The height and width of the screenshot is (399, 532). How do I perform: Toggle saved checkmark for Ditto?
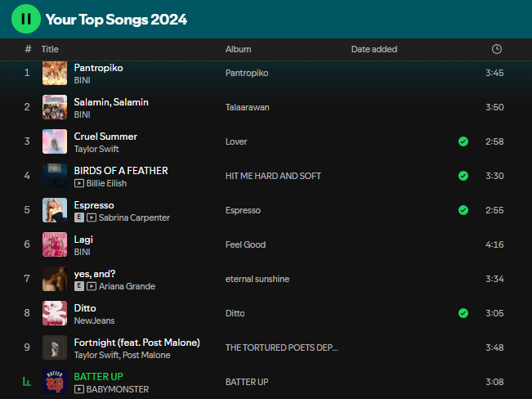point(463,313)
